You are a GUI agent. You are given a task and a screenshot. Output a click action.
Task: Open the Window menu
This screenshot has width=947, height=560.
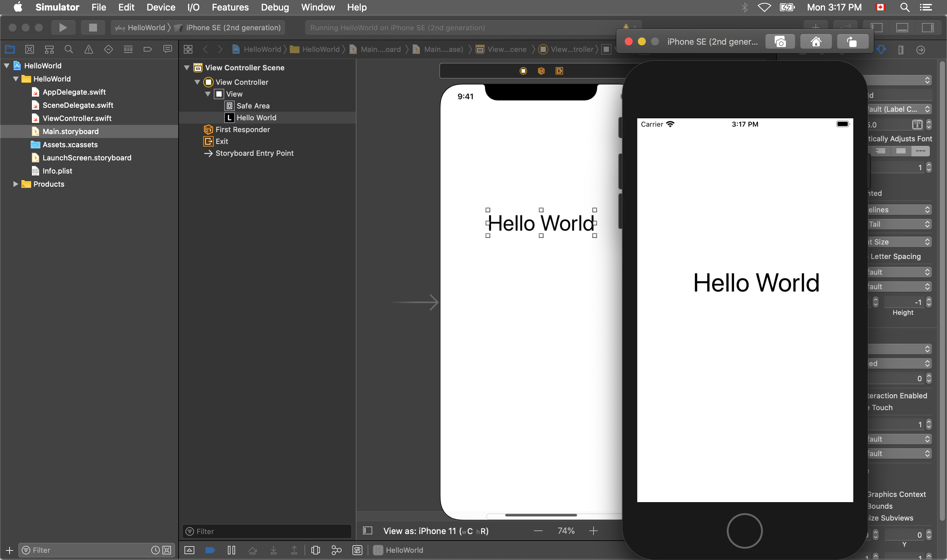coord(318,7)
